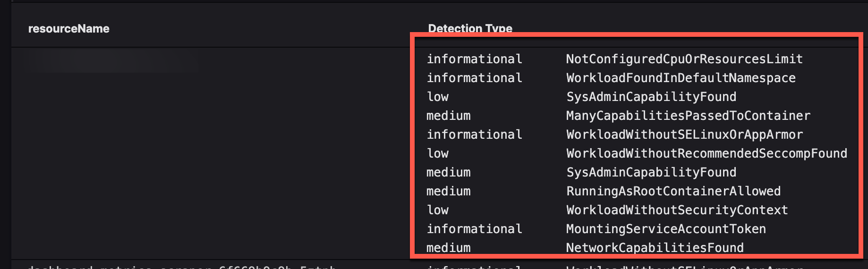Image resolution: width=868 pixels, height=269 pixels.
Task: Click the medium severity beside RunningAsRootContainerAllowed
Action: click(448, 191)
